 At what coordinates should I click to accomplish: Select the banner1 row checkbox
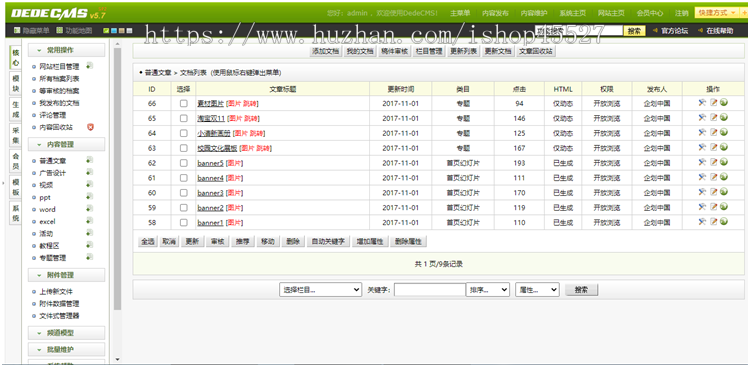[x=184, y=222]
